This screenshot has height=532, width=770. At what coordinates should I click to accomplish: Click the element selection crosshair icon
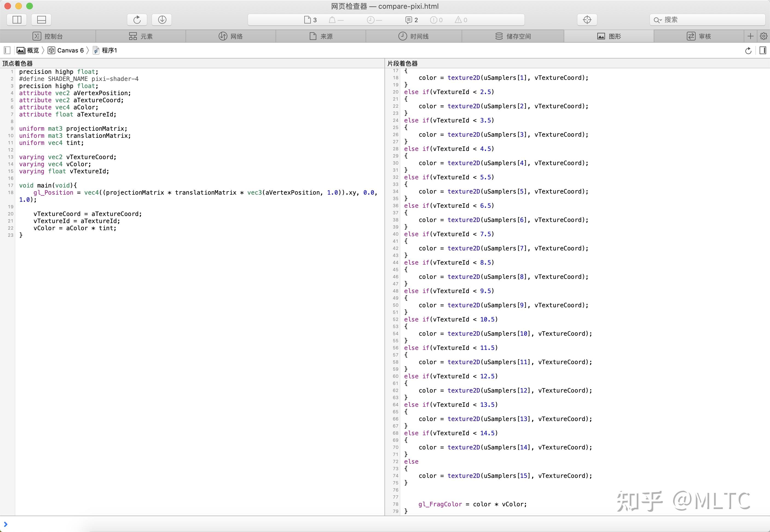pyautogui.click(x=587, y=20)
